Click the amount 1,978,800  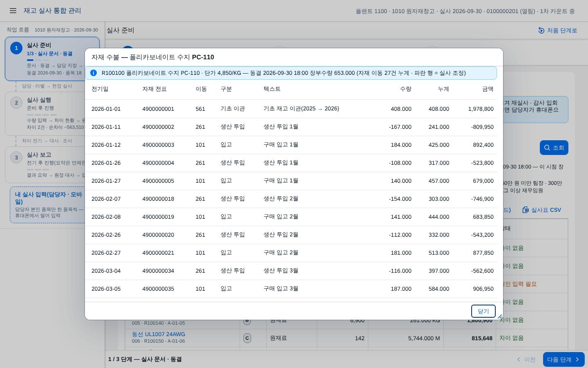[x=481, y=109]
